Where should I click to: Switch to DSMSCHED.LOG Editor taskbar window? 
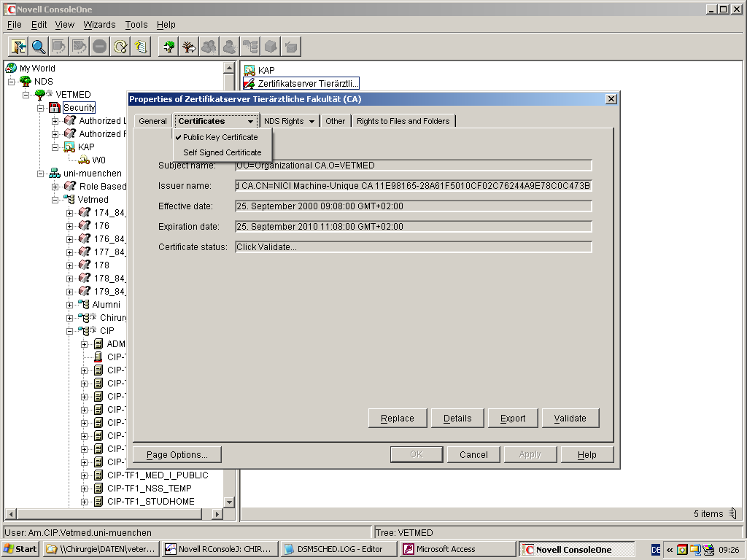pos(338,549)
